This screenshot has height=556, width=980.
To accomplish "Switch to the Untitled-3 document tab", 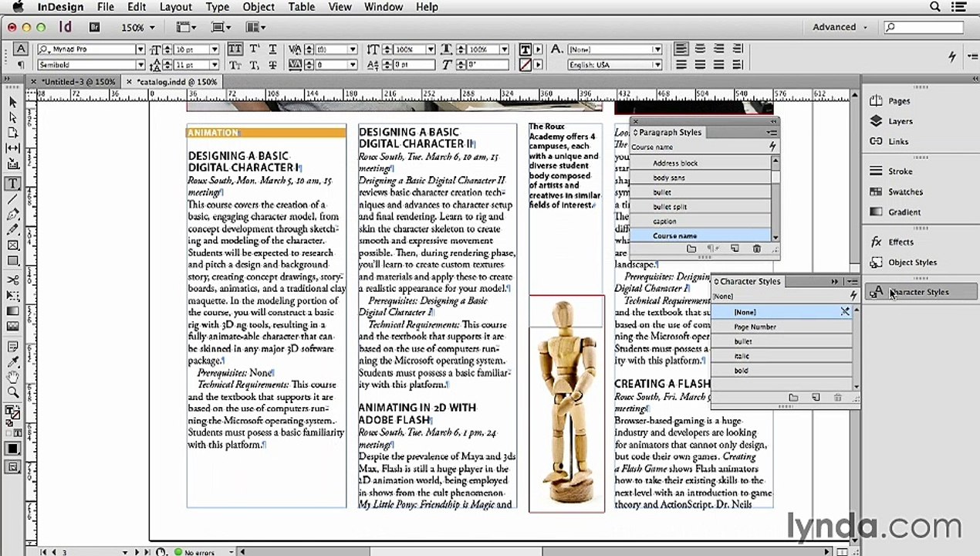I will pyautogui.click(x=77, y=81).
